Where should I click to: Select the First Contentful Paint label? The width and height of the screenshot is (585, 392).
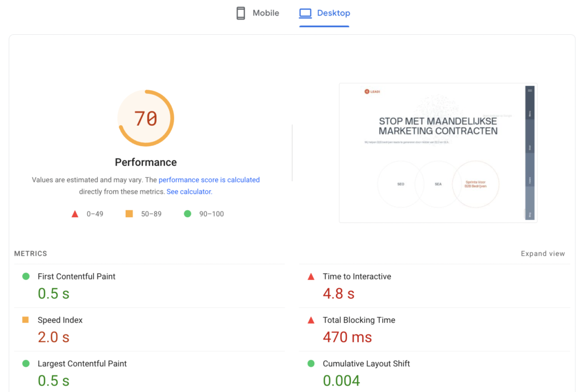point(77,277)
